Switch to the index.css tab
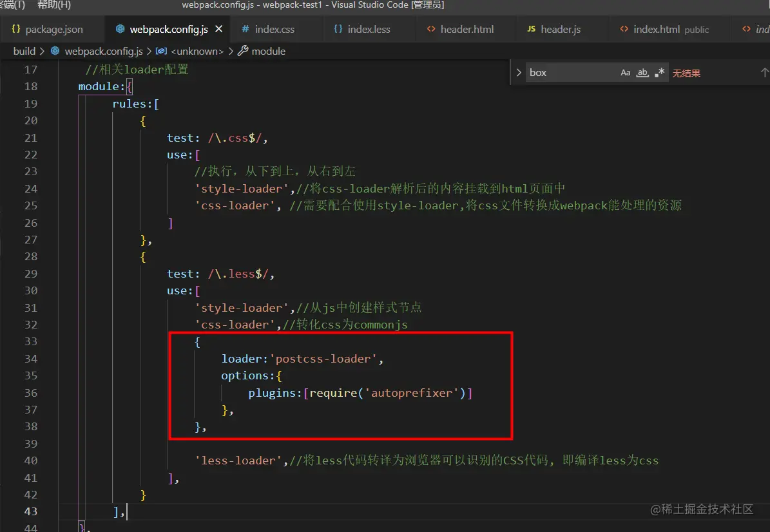Screen dimensions: 770x532 tap(268, 30)
